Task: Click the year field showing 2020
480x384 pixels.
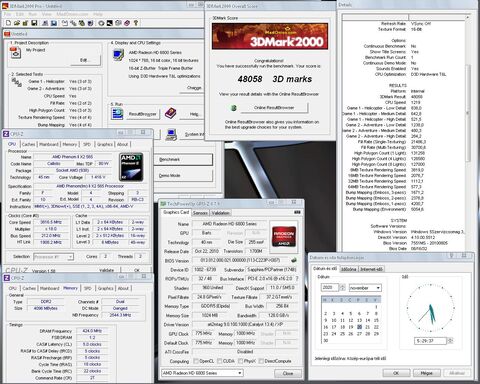Action: point(330,287)
